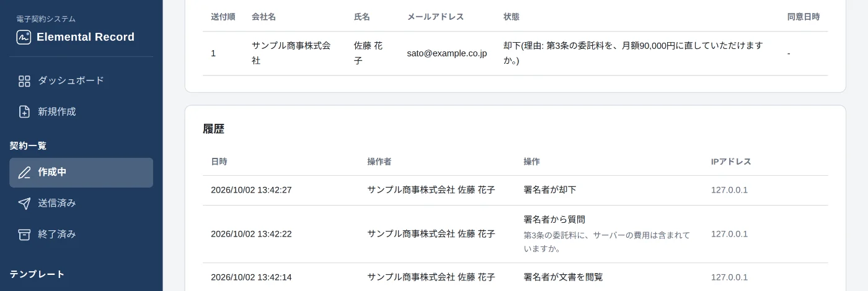Click the Elemental Record title text
Image resolution: width=868 pixels, height=291 pixels.
(x=86, y=37)
